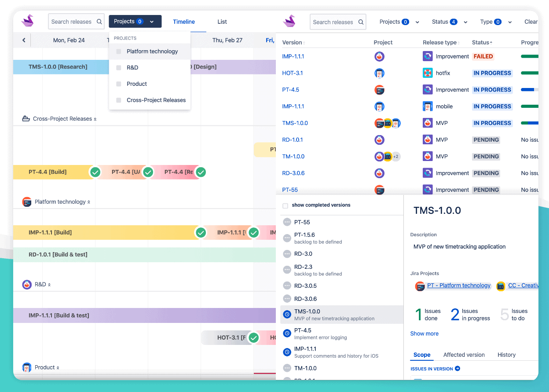Screen dimensions: 549x392
Task: Open the Status filter dropdown
Action: click(448, 22)
